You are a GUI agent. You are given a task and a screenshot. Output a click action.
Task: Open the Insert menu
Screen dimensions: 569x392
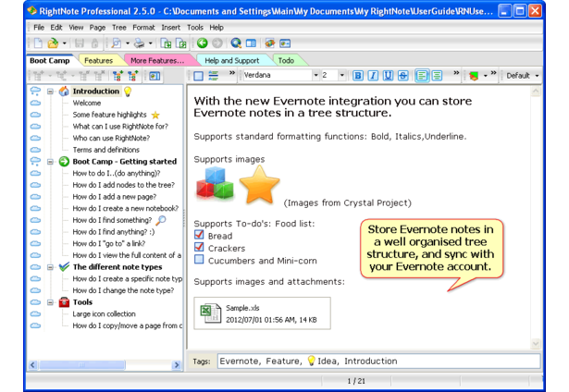(170, 28)
